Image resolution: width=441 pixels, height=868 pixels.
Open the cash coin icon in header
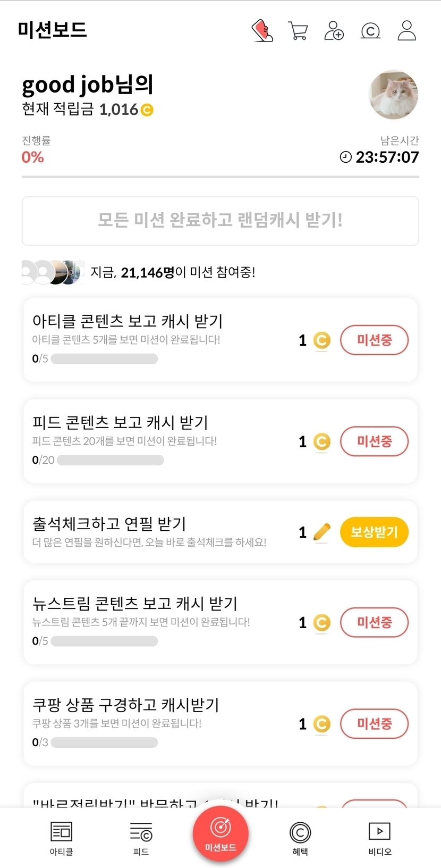pos(370,31)
